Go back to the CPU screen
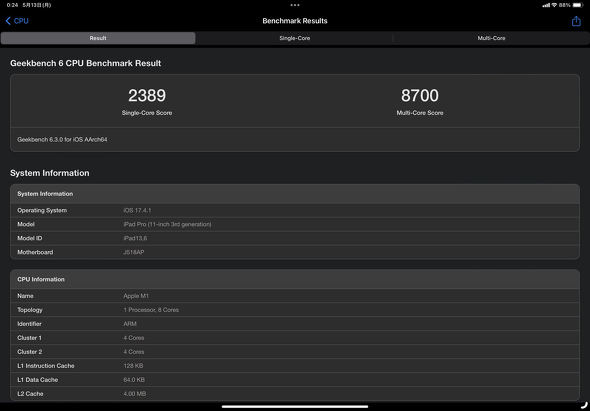The width and height of the screenshot is (590, 411). point(17,21)
